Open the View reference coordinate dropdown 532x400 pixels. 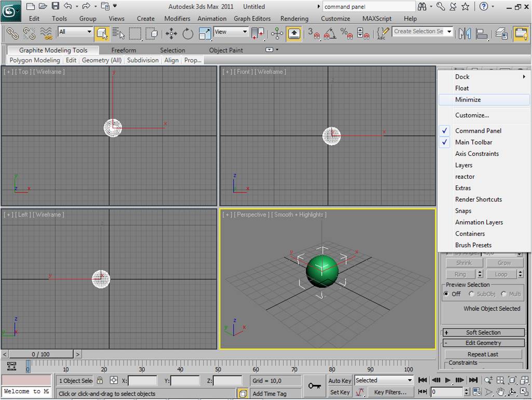pyautogui.click(x=231, y=32)
